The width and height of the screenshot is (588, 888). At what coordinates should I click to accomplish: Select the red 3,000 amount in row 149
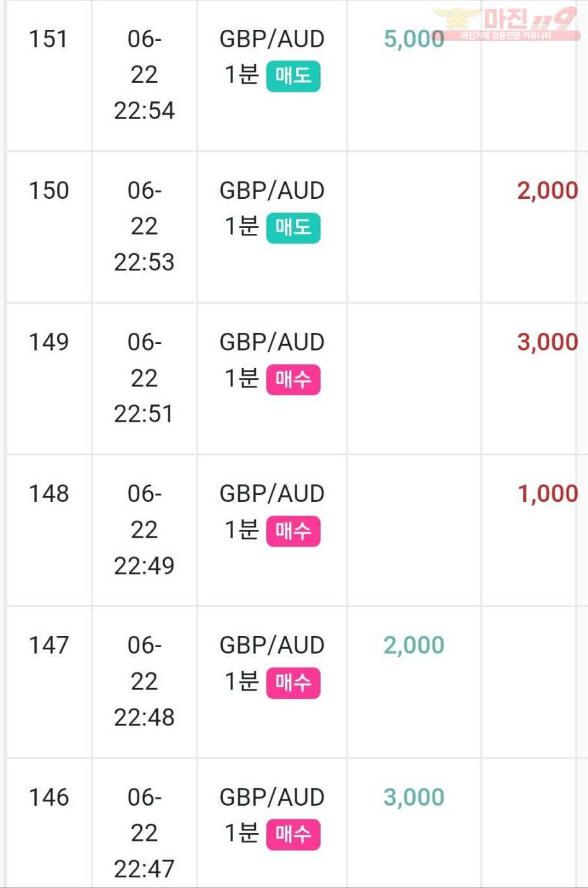(x=547, y=342)
